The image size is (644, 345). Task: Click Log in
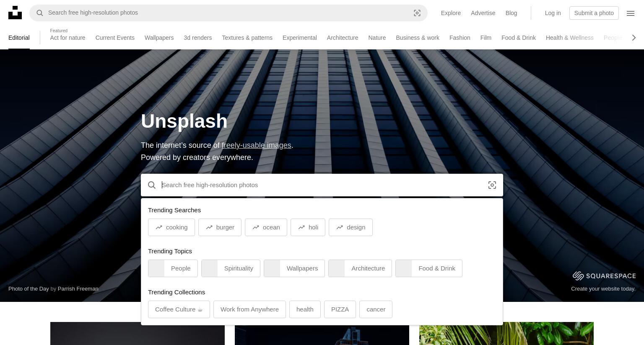coord(553,13)
